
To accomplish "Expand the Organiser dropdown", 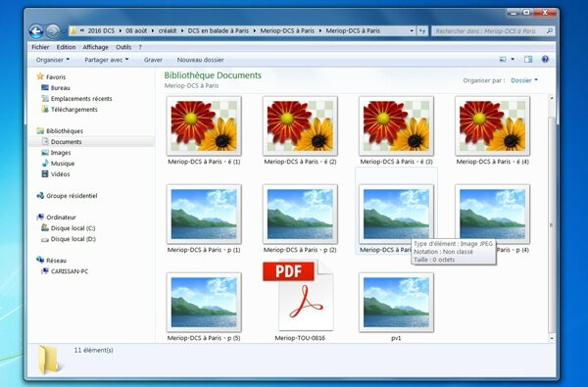I will (53, 60).
